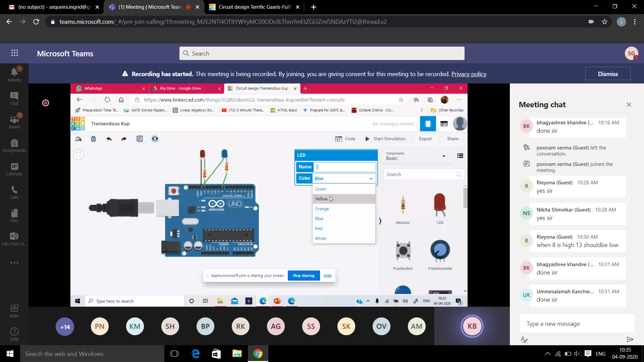Select Red from the LED color list
The image size is (644, 362).
point(318,229)
